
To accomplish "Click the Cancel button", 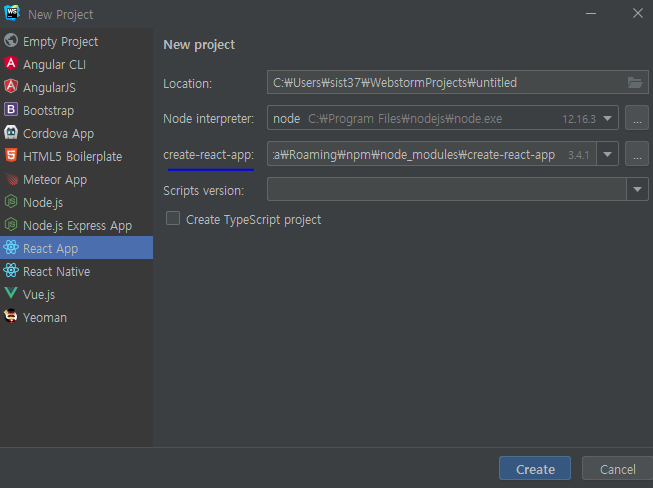I will click(617, 468).
